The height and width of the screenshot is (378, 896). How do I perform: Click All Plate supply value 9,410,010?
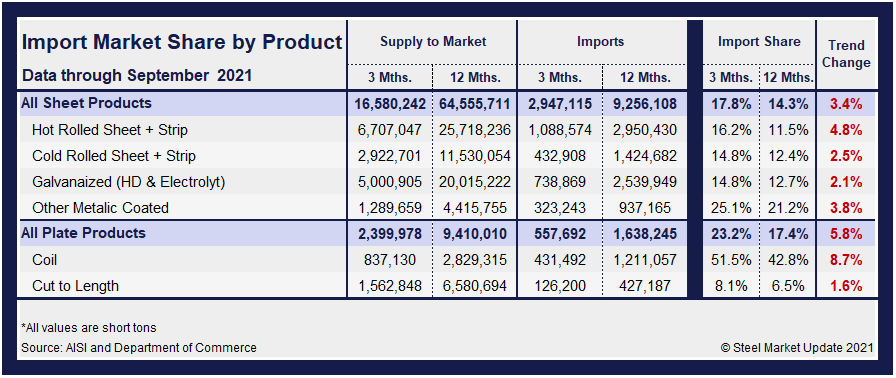[474, 234]
